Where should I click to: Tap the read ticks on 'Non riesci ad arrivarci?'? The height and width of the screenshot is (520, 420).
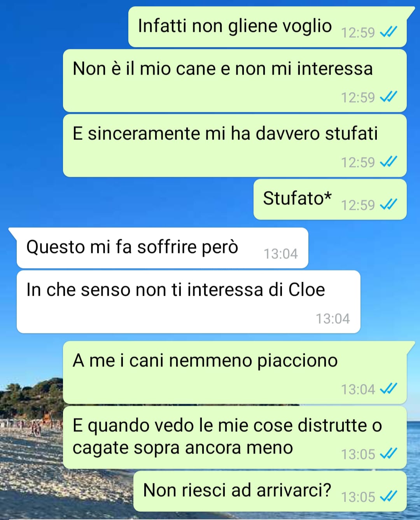point(388,496)
